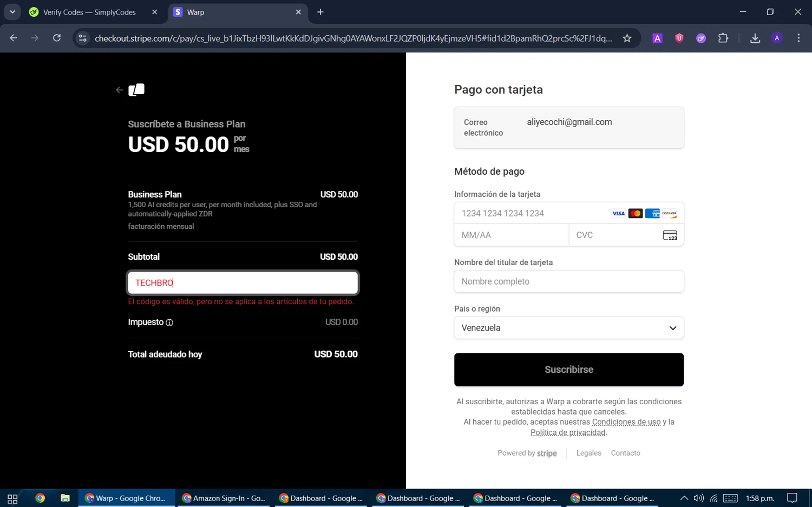The height and width of the screenshot is (507, 812).
Task: Open the Legales link
Action: (x=588, y=453)
